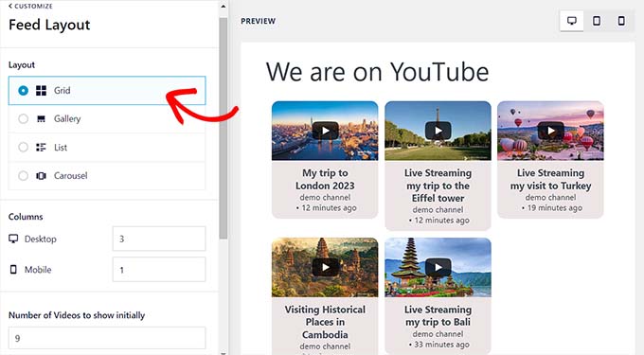Screen dimensions: 644x355
Task: Click the Carousel layout icon
Action: point(41,176)
